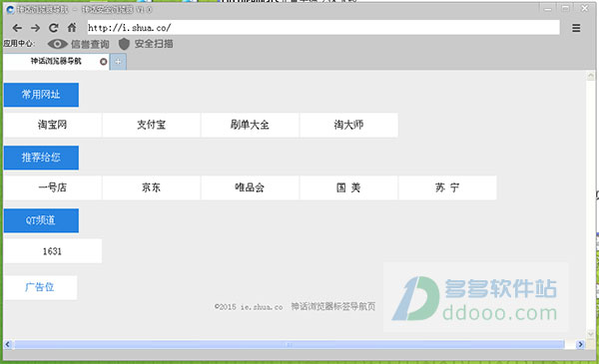
Task: Click the 广告位 ad slot
Action: [40, 287]
